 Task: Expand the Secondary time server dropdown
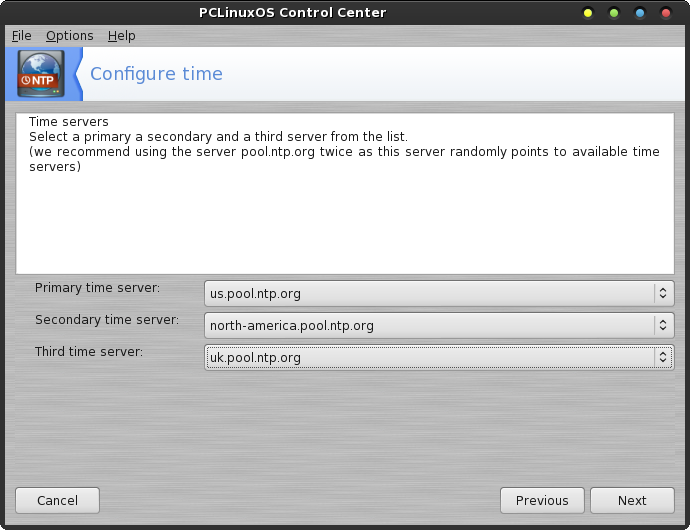(439, 326)
